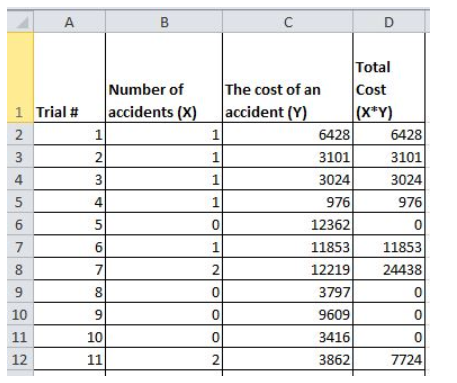Select row 2 header
The width and height of the screenshot is (457, 383).
[x=20, y=134]
